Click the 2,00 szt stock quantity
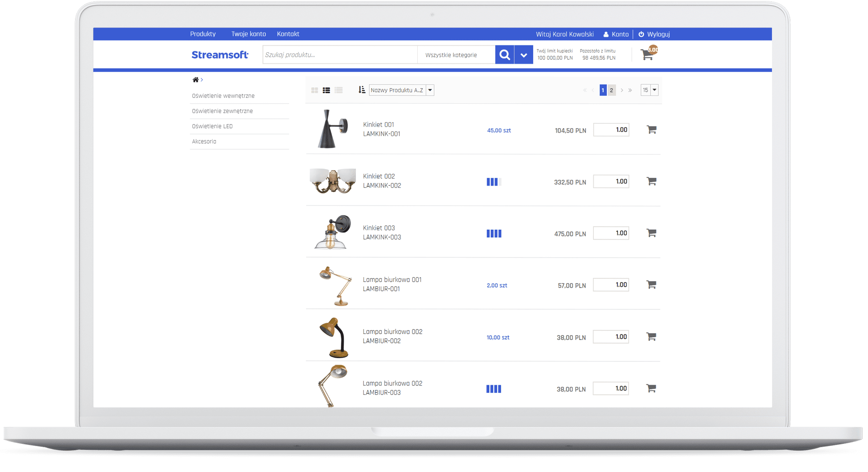868x472 pixels. pyautogui.click(x=497, y=285)
